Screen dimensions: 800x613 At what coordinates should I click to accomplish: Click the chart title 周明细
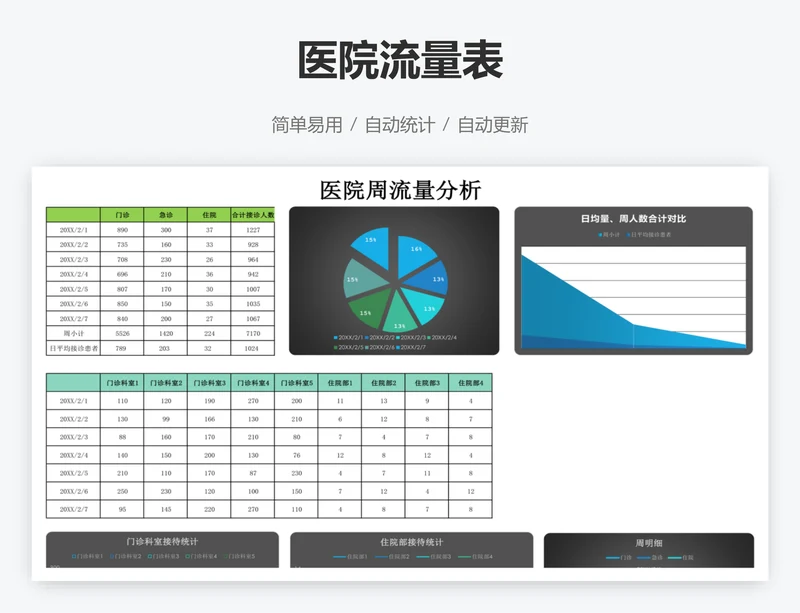click(648, 543)
